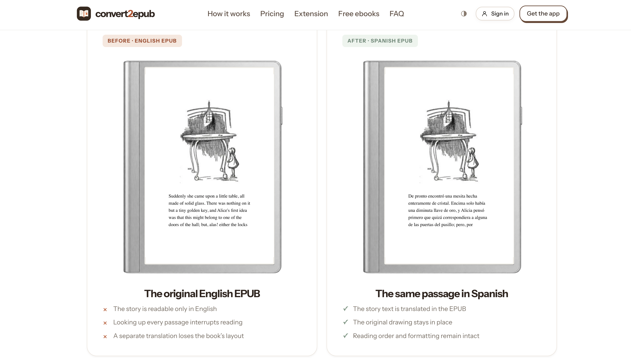Click 'The same passage in Spanish' heading

(x=442, y=294)
